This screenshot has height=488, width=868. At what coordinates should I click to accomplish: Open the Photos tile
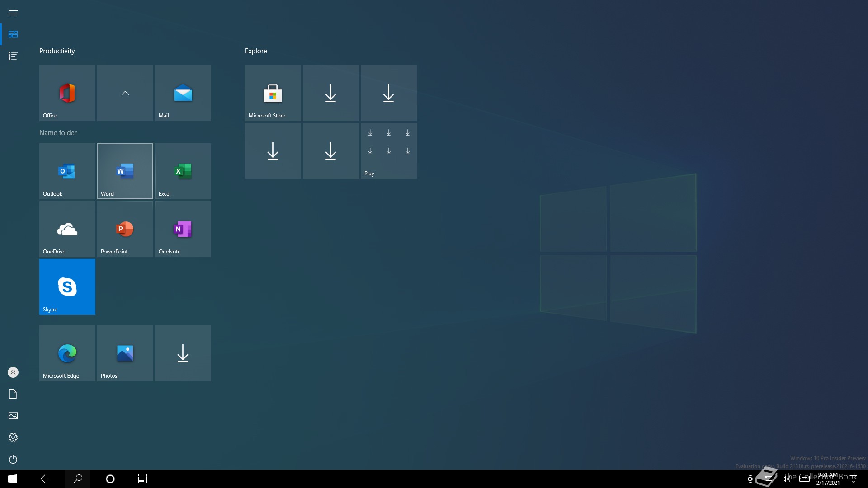(x=125, y=353)
